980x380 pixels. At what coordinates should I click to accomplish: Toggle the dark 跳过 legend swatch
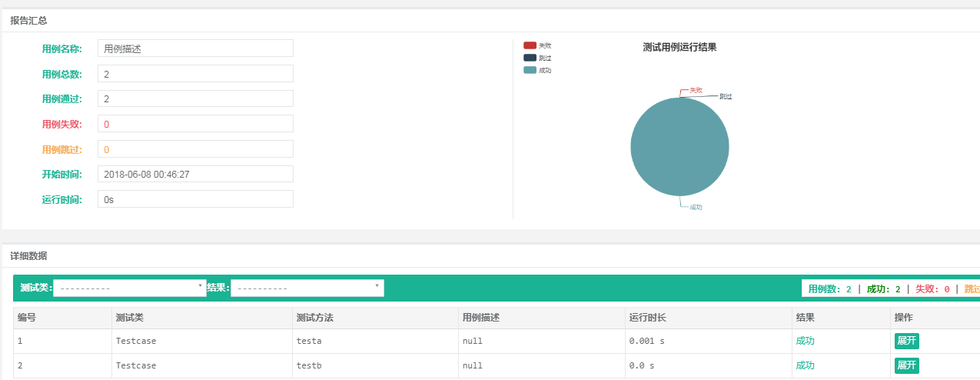click(x=530, y=58)
